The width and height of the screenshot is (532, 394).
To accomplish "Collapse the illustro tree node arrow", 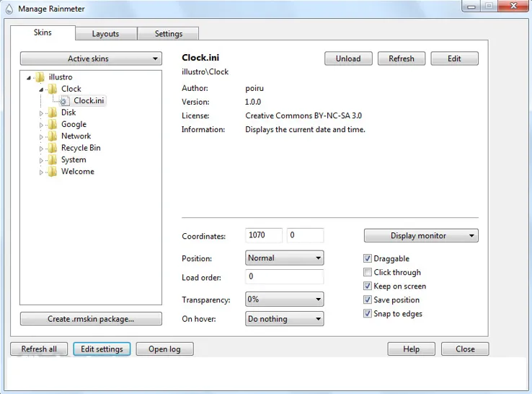I will [29, 78].
